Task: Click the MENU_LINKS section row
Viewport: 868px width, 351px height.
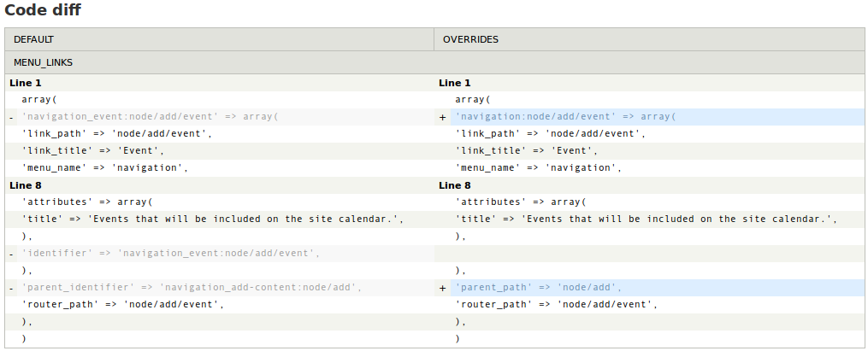Action: (43, 62)
